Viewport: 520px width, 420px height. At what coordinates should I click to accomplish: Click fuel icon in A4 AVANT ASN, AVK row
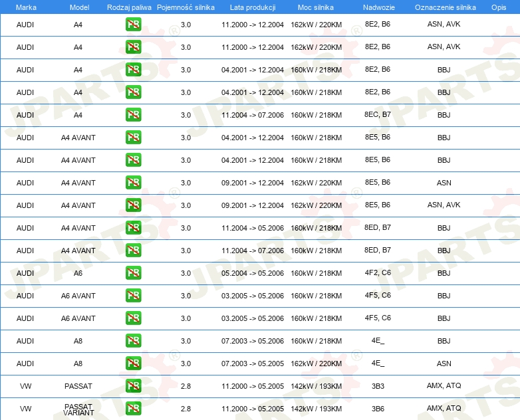point(133,205)
